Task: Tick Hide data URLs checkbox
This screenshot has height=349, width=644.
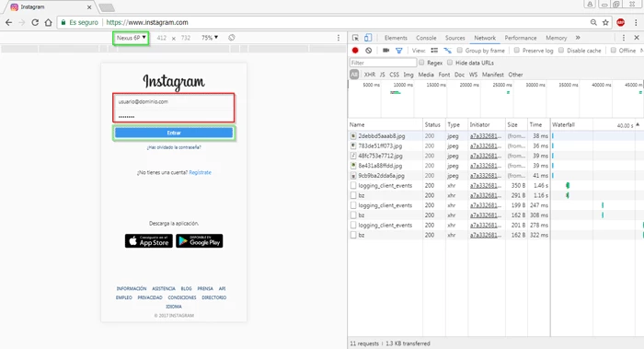Action: (x=450, y=63)
